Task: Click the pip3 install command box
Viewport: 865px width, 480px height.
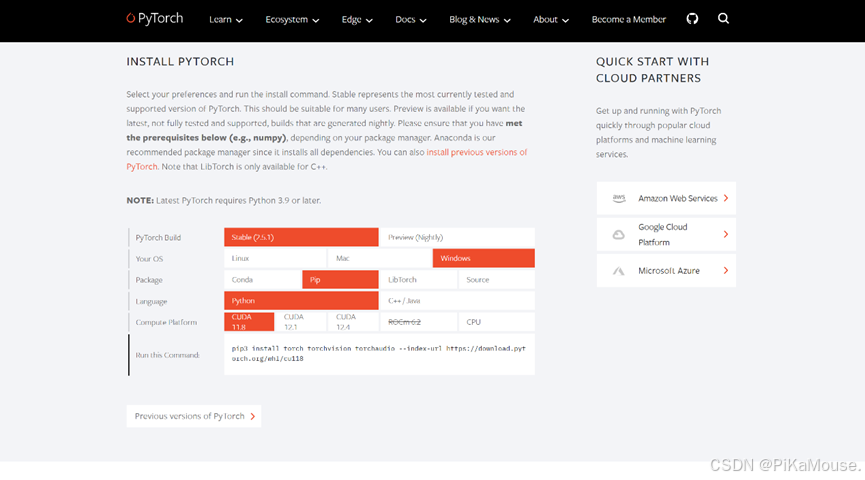Action: tap(379, 354)
